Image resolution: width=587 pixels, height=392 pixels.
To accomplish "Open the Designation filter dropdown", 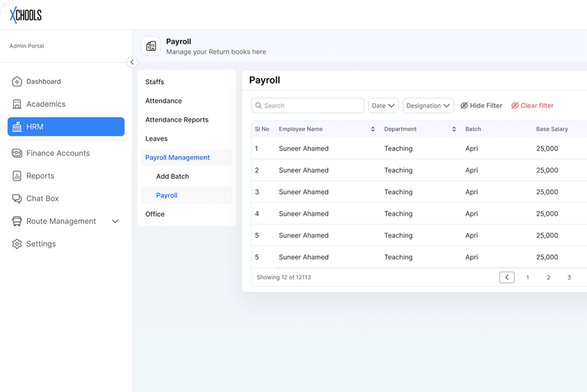I will pos(428,106).
